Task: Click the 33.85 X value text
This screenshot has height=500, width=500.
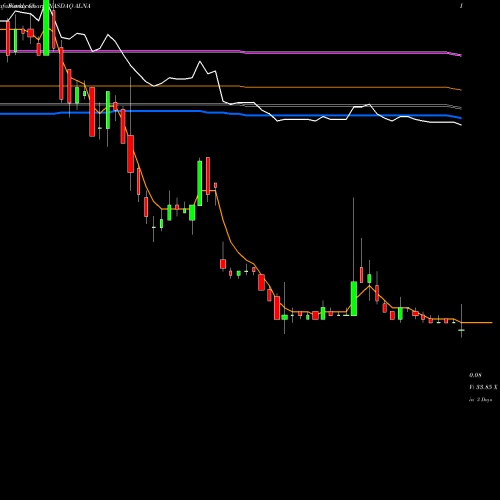Action: coord(486,387)
